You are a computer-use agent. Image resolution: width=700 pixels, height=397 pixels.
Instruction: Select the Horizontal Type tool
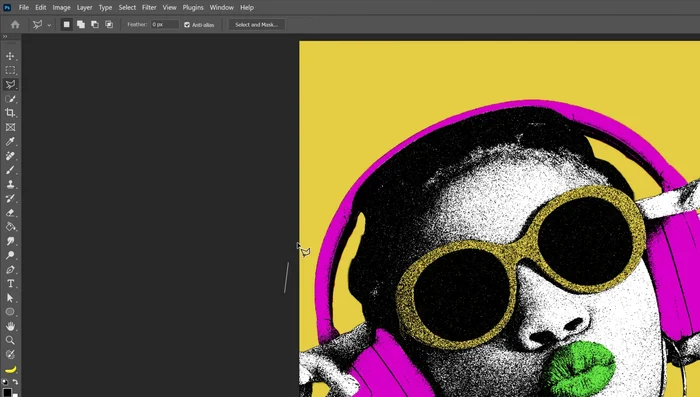(x=10, y=284)
